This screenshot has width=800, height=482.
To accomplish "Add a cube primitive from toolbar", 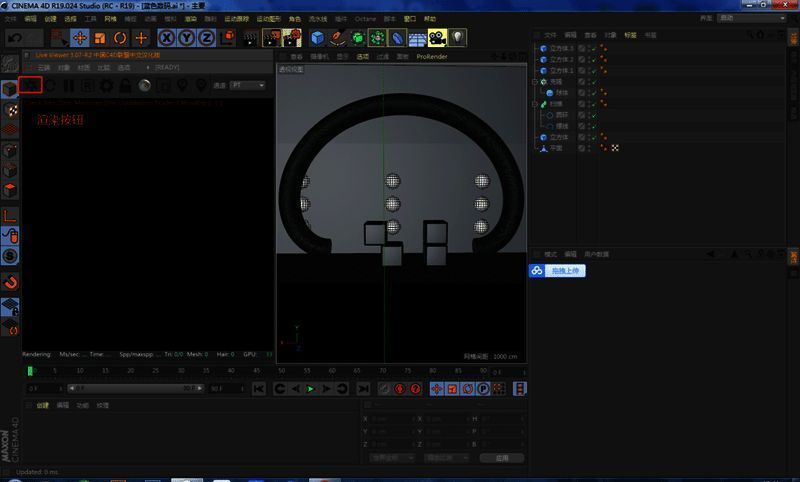I will 317,38.
